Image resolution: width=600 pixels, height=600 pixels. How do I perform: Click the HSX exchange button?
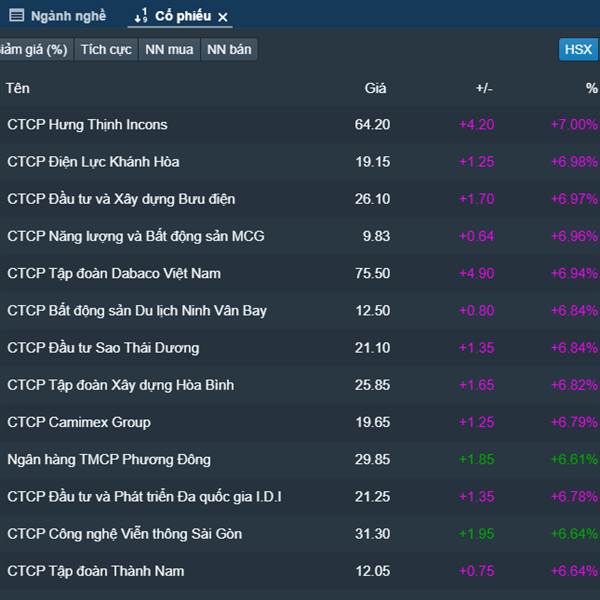point(578,49)
